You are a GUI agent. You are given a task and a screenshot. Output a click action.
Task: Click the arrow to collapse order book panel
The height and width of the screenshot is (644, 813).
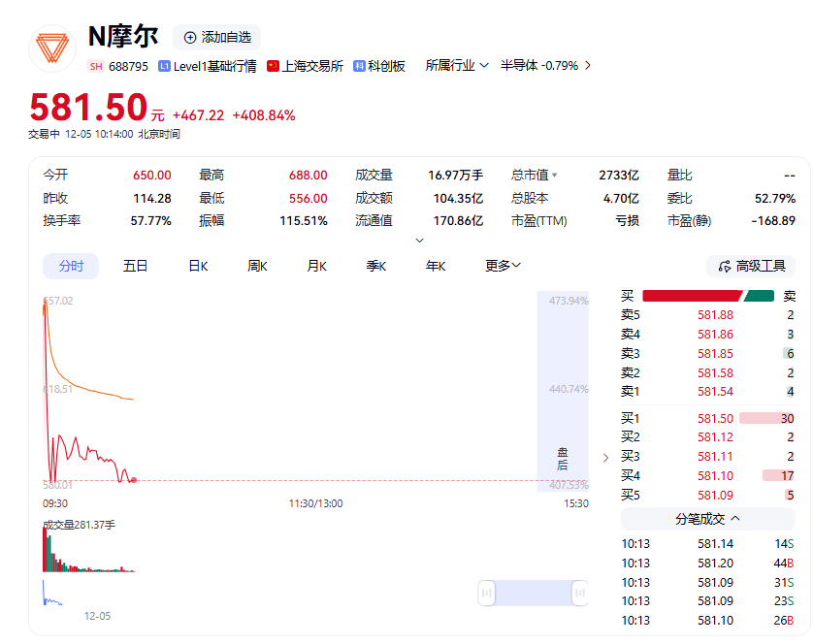[606, 457]
